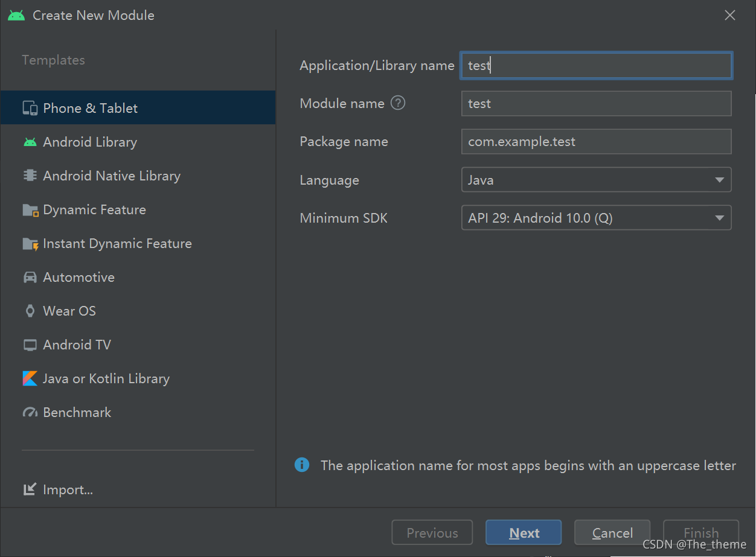Click the Instant Dynamic Feature lightning icon

click(x=30, y=244)
